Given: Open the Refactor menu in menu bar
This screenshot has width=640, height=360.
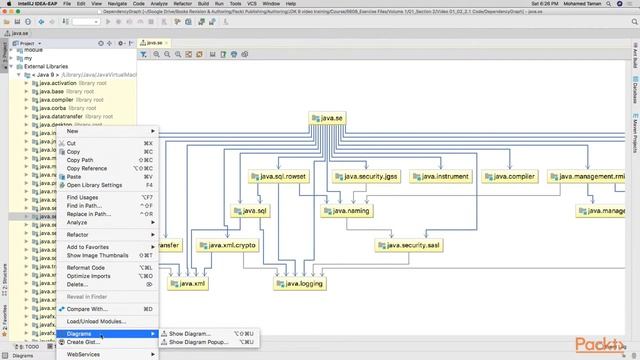Looking at the screenshot, I should pyautogui.click(x=182, y=4).
